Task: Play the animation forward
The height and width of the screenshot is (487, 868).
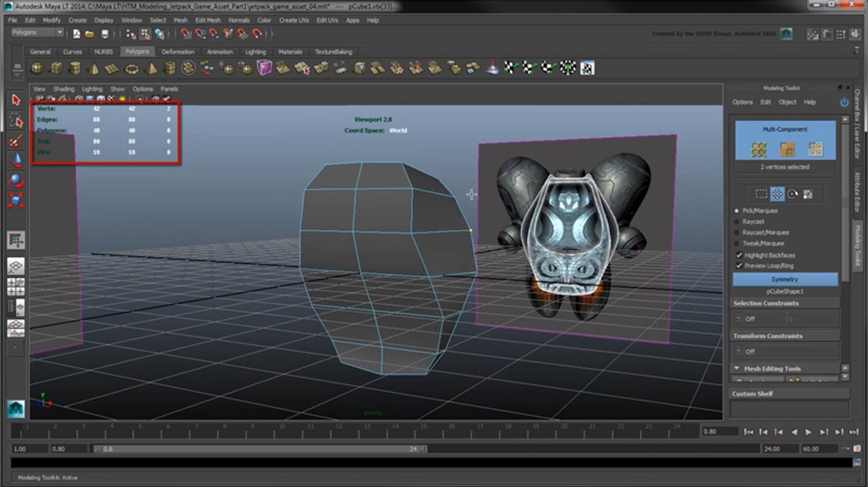Action: click(808, 432)
